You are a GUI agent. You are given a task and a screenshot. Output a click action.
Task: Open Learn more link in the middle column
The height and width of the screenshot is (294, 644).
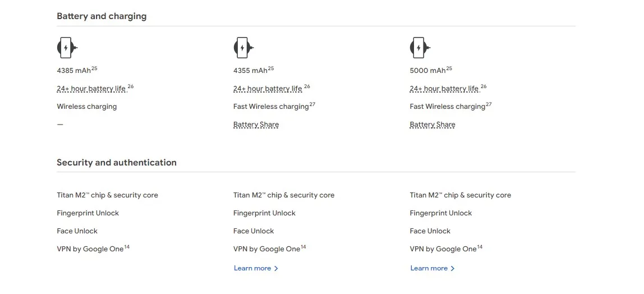coord(256,268)
